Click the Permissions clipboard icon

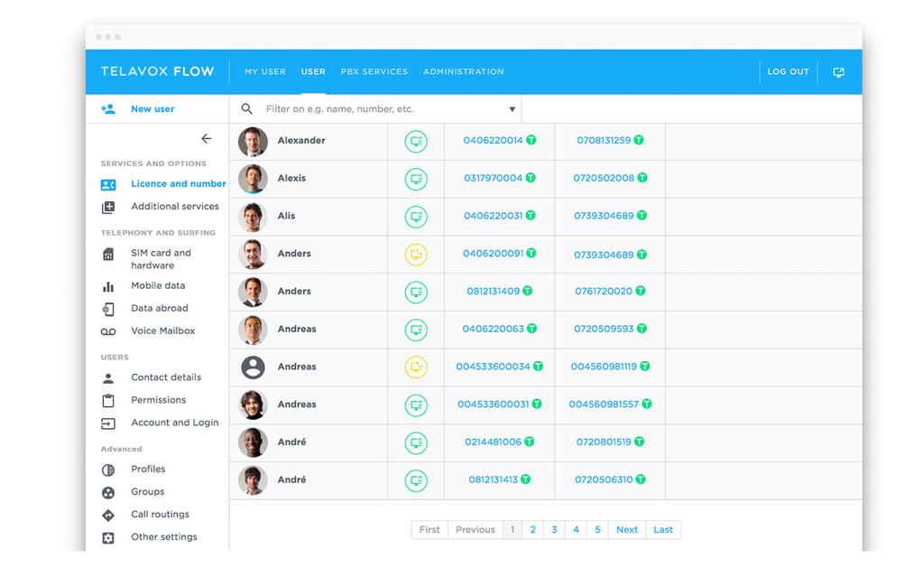108,401
